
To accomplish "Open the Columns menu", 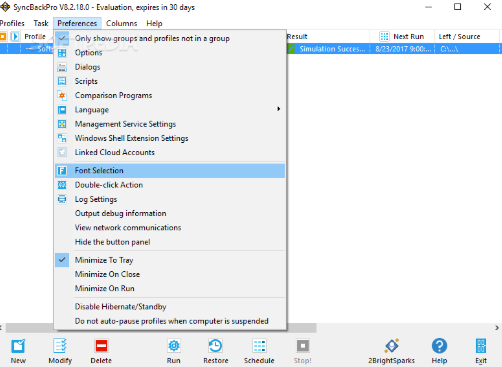I will click(121, 23).
